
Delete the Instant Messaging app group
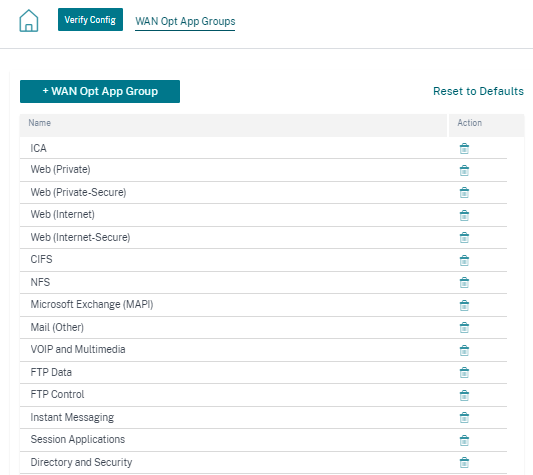[x=464, y=418]
